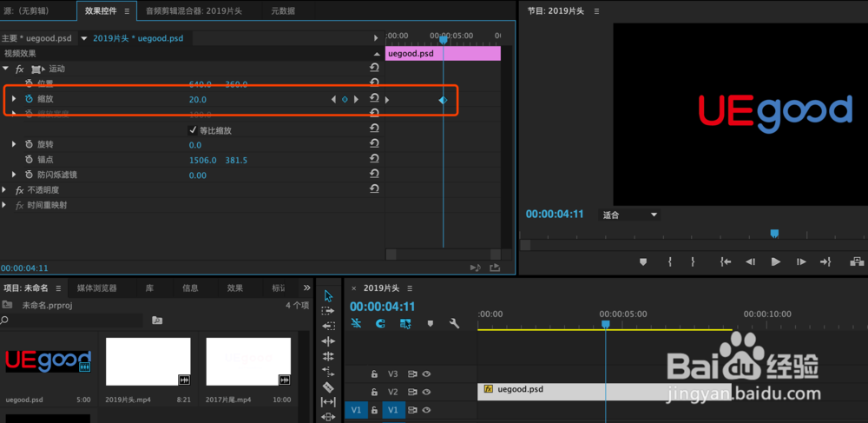Toggle timeline snap magnet

pyautogui.click(x=380, y=323)
